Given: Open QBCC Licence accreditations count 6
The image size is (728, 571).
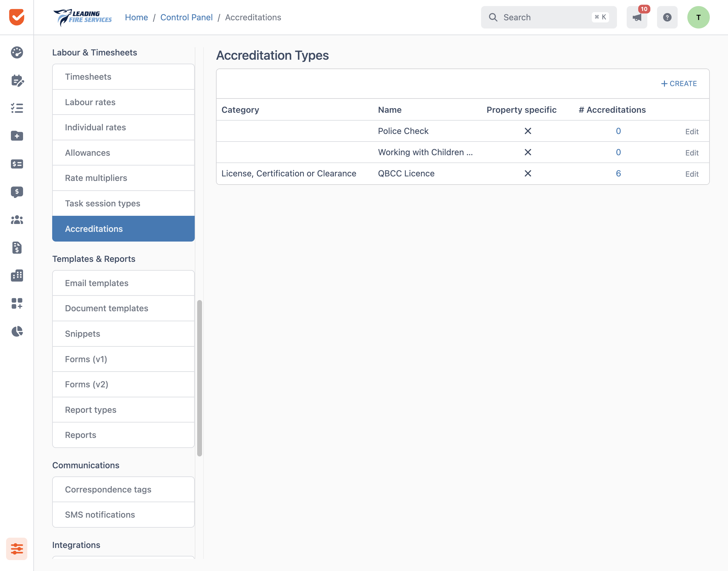Looking at the screenshot, I should pyautogui.click(x=618, y=173).
